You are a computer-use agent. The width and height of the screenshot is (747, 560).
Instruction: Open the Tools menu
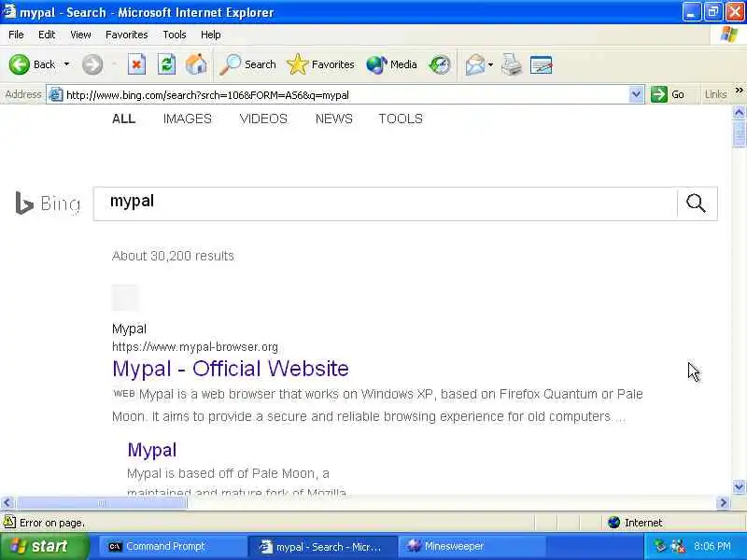point(175,35)
